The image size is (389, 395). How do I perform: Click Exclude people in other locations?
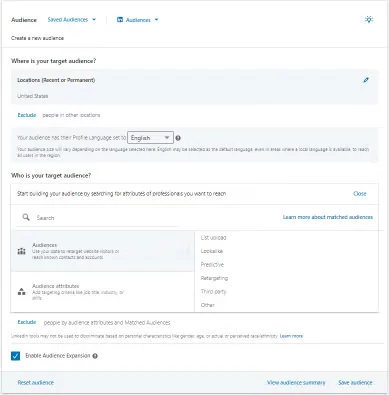click(27, 115)
